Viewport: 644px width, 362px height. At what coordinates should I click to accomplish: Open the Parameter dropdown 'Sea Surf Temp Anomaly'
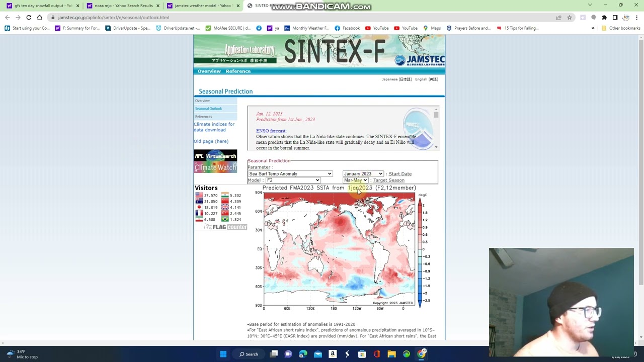[x=290, y=174]
